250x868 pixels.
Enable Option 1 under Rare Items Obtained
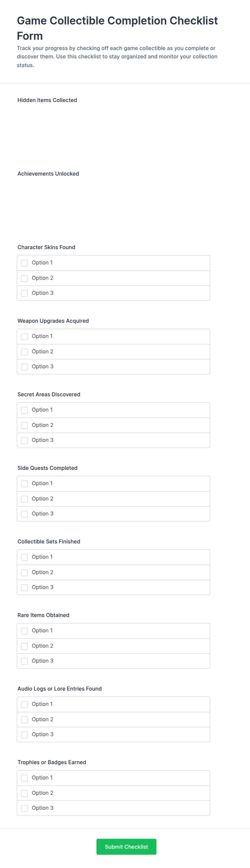click(24, 630)
